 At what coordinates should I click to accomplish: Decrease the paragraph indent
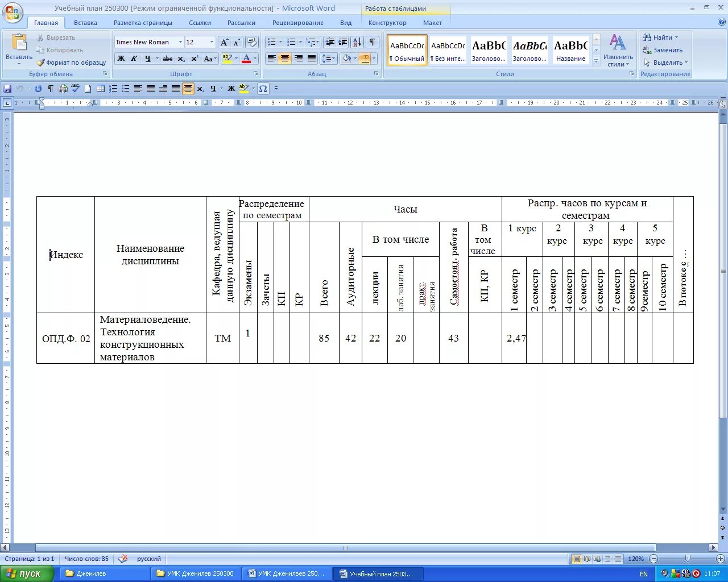point(329,42)
